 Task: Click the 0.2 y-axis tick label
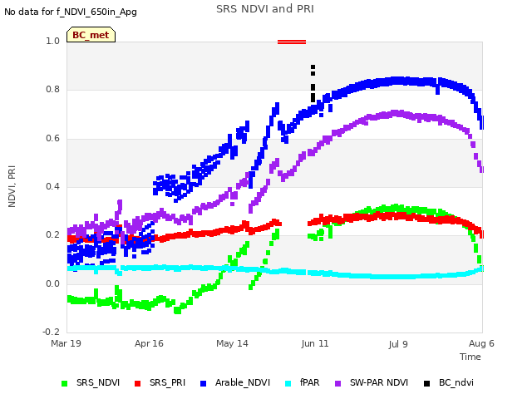coord(52,234)
